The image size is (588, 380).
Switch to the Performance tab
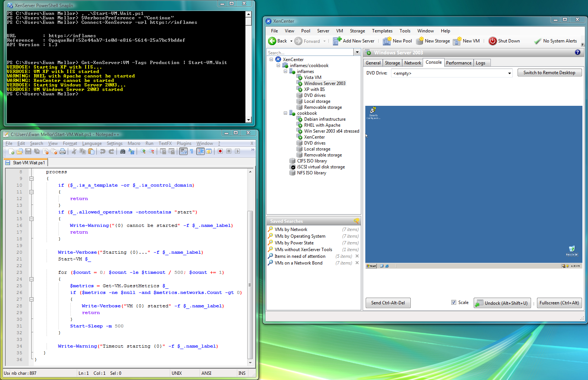(x=458, y=63)
